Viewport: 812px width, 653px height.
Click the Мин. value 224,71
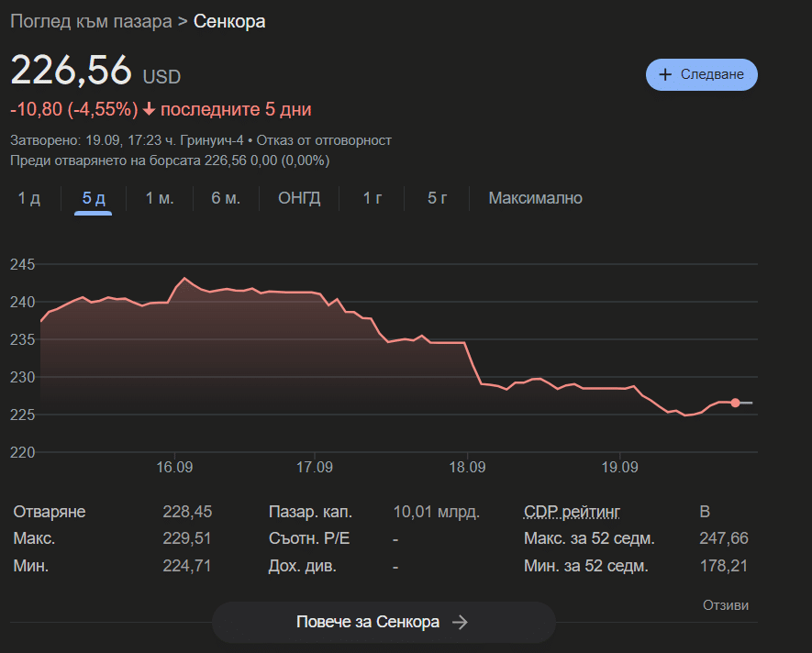[187, 566]
